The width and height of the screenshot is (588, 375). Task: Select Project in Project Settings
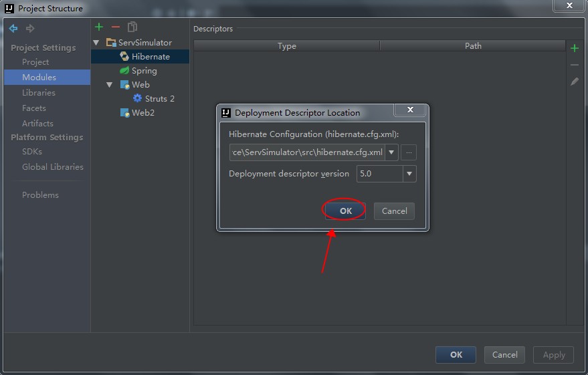(x=35, y=62)
